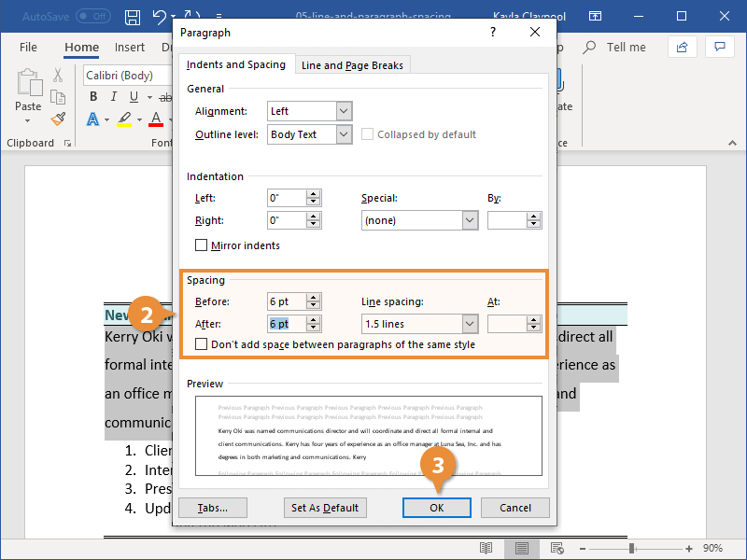747x560 pixels.
Task: Toggle the AutoSave switch on
Action: pyautogui.click(x=92, y=16)
